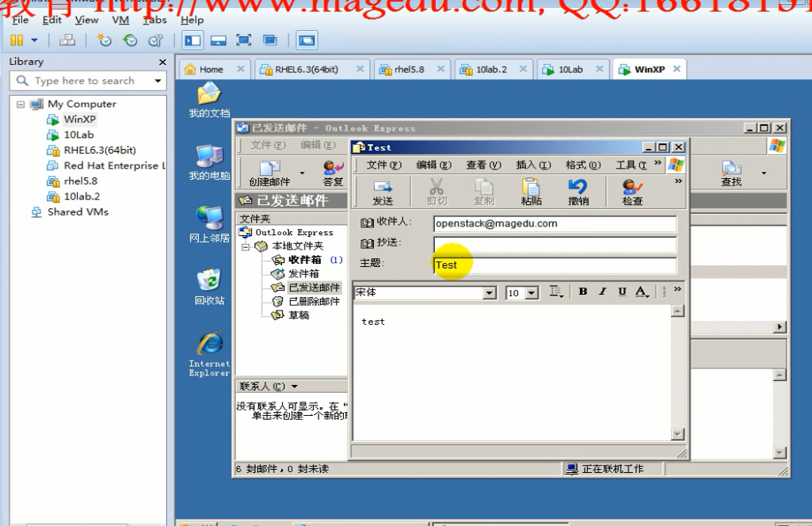Click the address book icon beside 抄送
The width and height of the screenshot is (812, 526).
367,243
